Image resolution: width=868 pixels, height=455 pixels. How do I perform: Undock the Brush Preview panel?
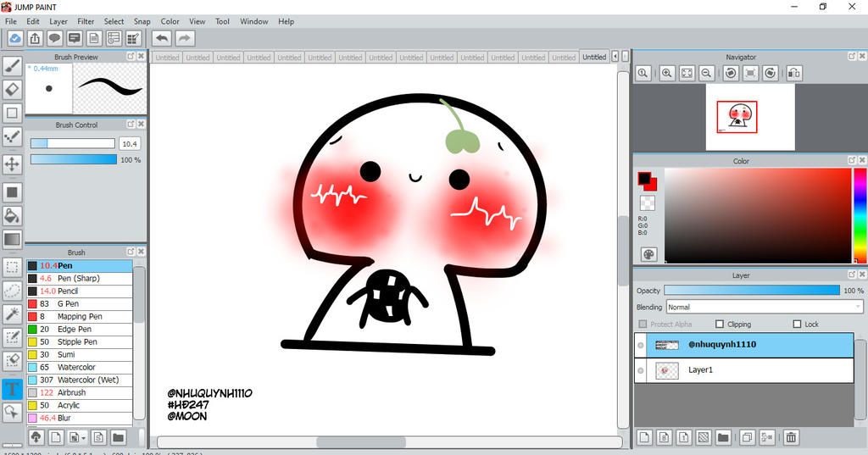click(x=131, y=56)
